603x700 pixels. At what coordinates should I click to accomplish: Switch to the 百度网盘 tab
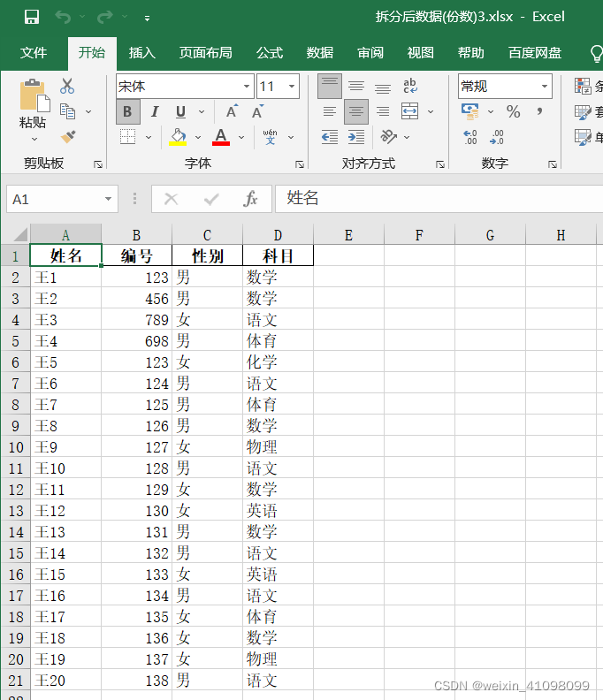pos(535,53)
